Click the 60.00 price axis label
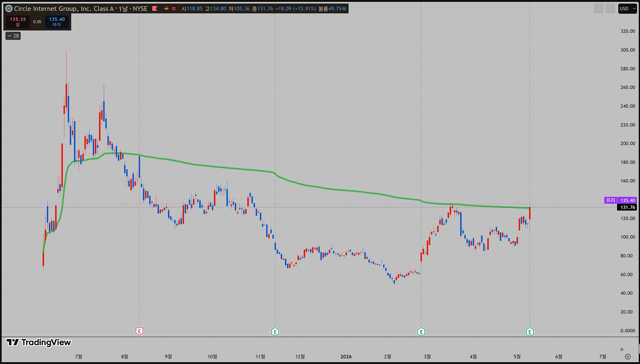Screen dimensions: 640x364 click(x=626, y=274)
